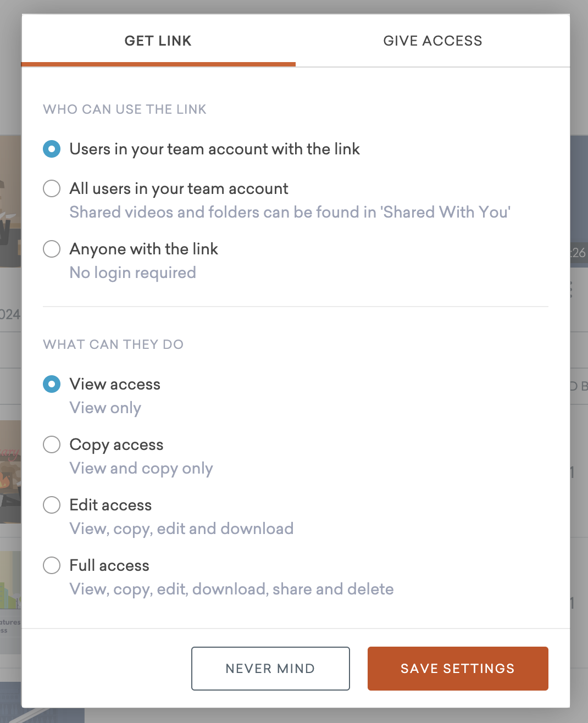
Task: Dismiss dialog with NEVER MIND button
Action: (x=270, y=669)
